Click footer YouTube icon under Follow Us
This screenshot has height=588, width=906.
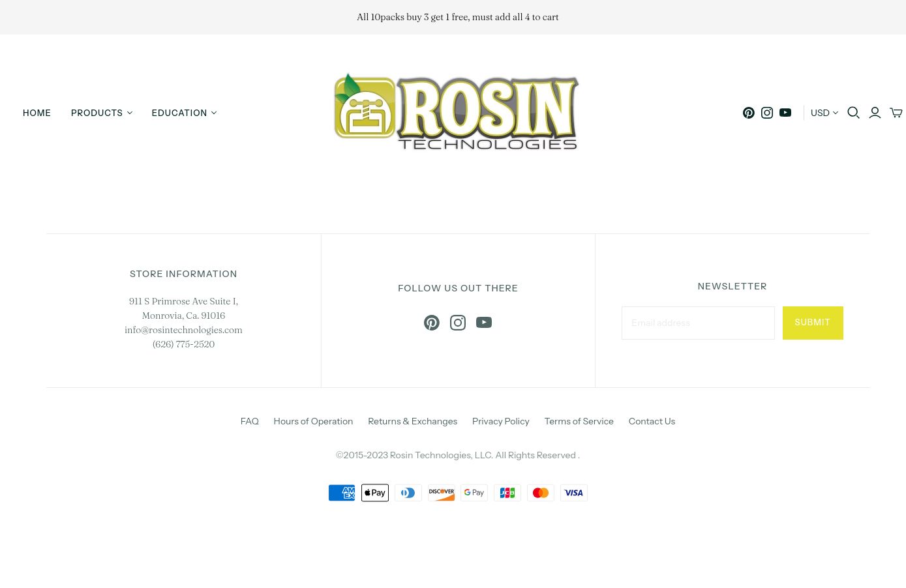tap(484, 323)
